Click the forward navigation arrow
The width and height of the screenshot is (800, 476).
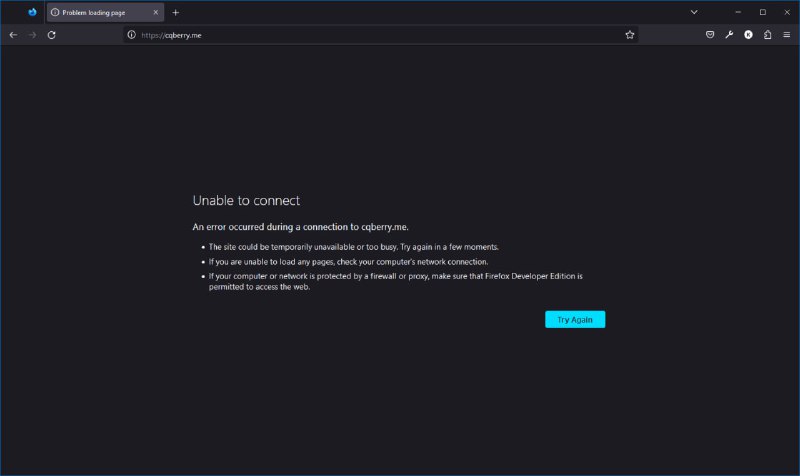pyautogui.click(x=32, y=34)
